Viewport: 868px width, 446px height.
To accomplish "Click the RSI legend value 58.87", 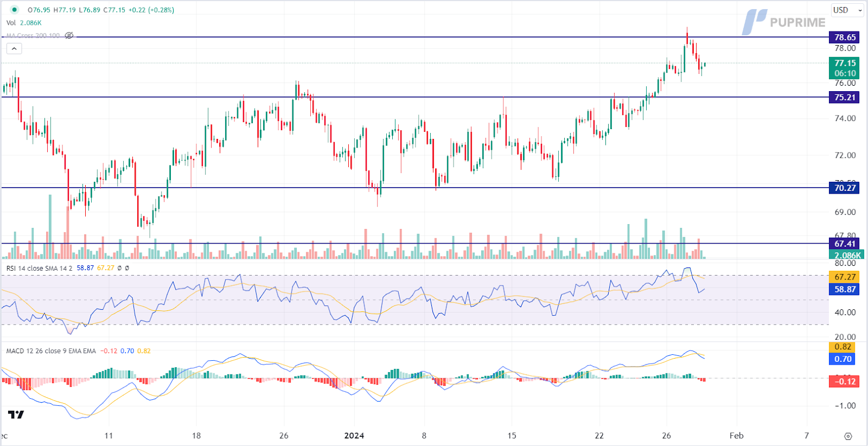I will [85, 268].
